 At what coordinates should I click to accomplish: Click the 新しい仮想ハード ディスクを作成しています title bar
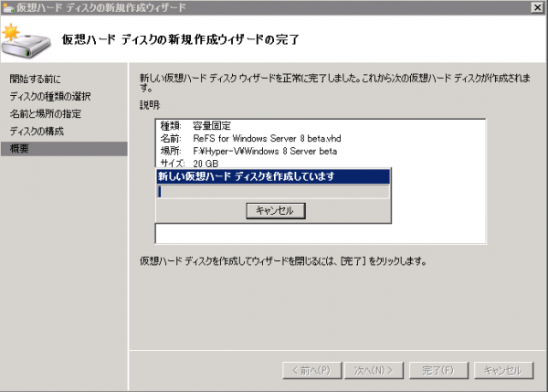273,176
